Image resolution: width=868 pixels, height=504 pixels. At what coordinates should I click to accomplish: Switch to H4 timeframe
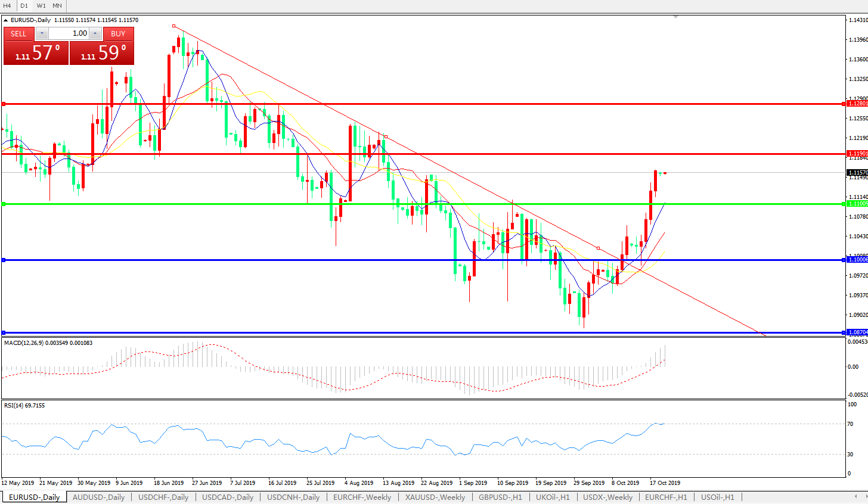point(7,5)
